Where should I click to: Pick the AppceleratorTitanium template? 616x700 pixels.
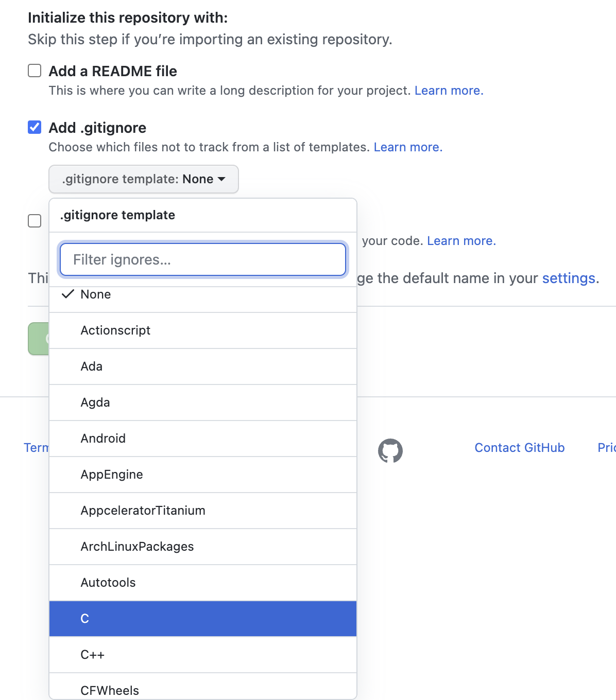(x=203, y=511)
